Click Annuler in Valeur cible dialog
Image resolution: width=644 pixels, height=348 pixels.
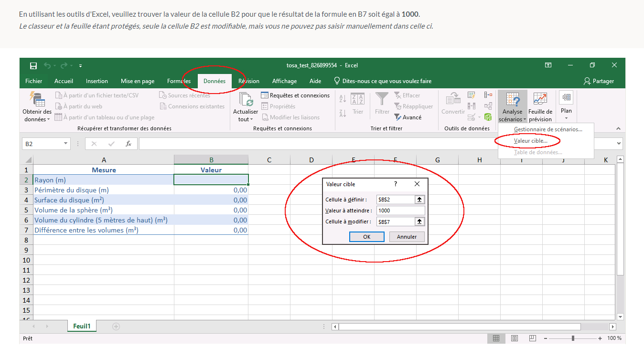[407, 237]
